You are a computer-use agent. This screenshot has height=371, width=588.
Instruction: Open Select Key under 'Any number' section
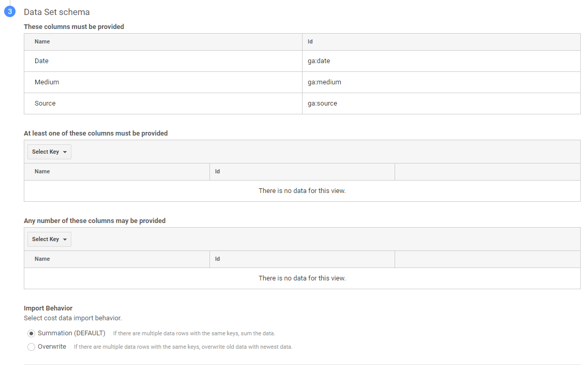49,239
